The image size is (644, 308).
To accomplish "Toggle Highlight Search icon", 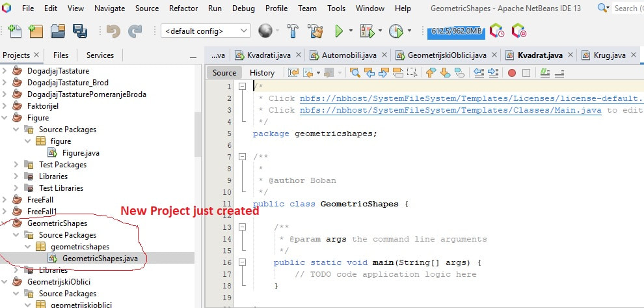I will click(x=398, y=73).
